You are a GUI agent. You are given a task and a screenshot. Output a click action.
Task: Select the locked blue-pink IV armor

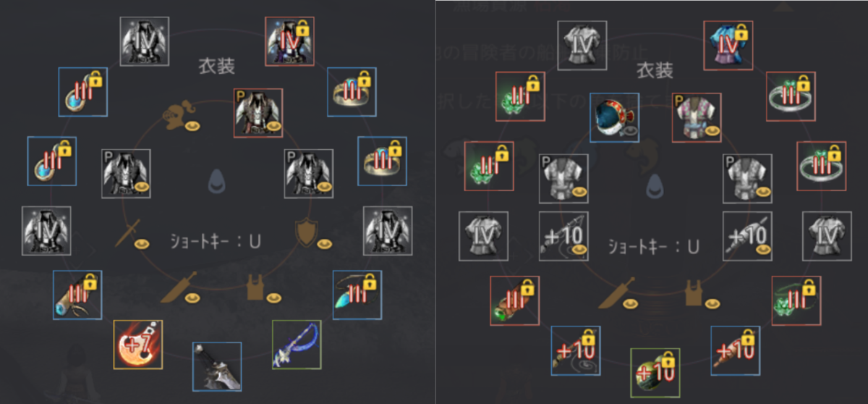click(x=728, y=45)
